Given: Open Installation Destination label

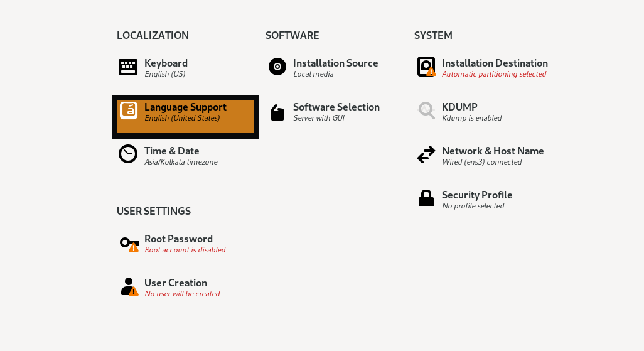Looking at the screenshot, I should coord(495,63).
